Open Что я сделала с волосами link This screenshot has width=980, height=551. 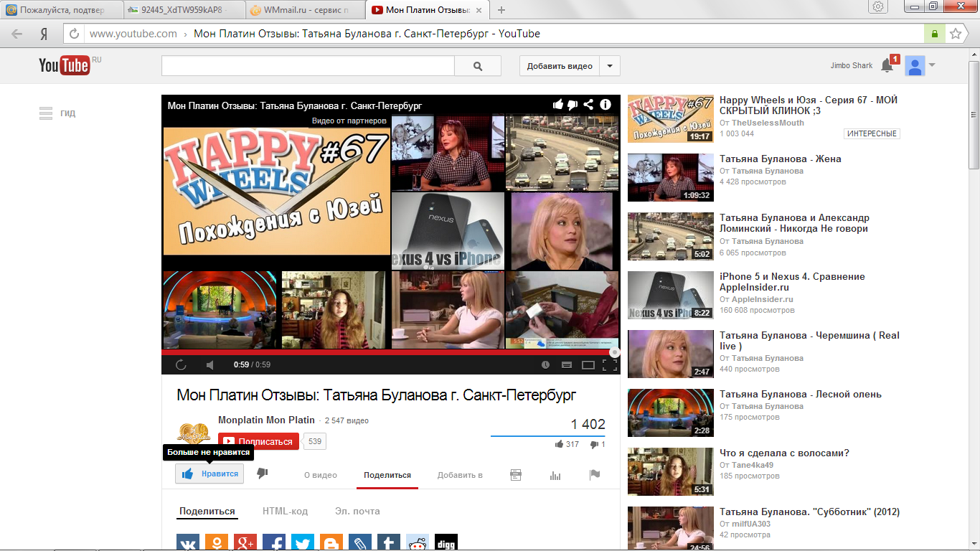pyautogui.click(x=784, y=453)
